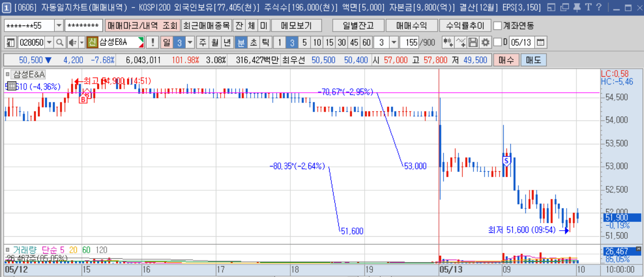Click the stock code search magnifier icon
The width and height of the screenshot is (644, 277).
coord(60,42)
